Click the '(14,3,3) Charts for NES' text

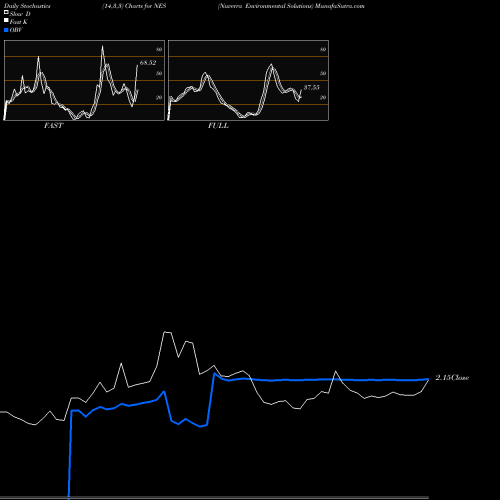click(134, 6)
